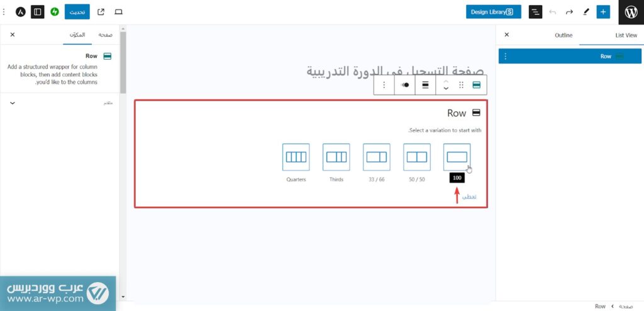Screen dimensions: 644x311
Task: Open block toolbar more options menu
Action: click(384, 85)
